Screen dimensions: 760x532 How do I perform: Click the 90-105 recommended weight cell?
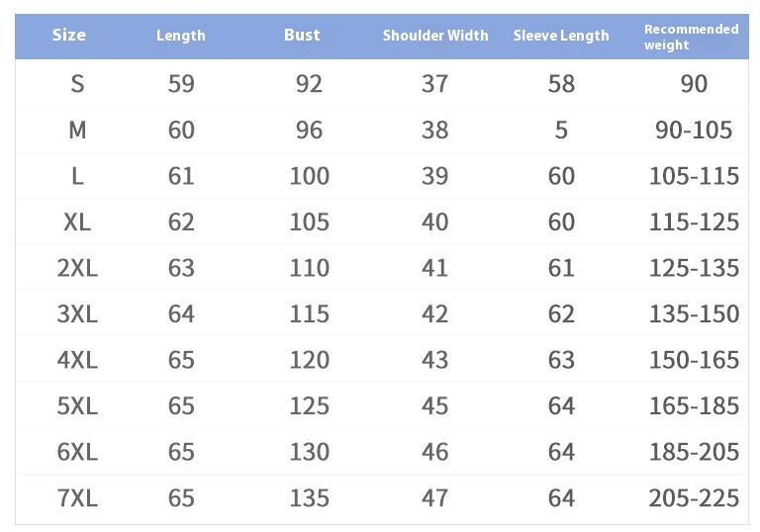click(694, 130)
